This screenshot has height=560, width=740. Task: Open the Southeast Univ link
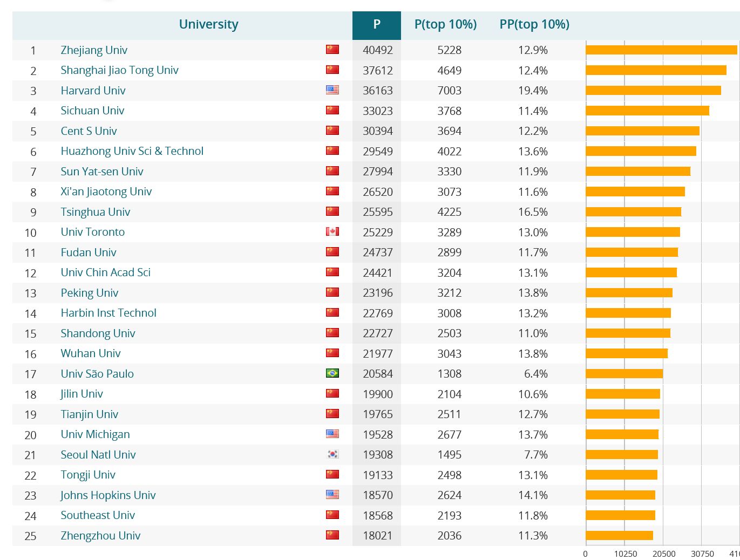pyautogui.click(x=98, y=515)
